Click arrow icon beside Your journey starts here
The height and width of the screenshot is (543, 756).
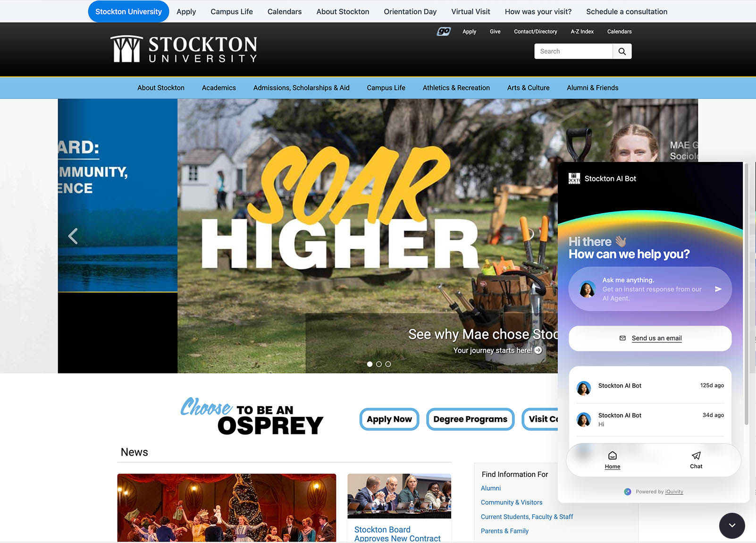coord(538,350)
